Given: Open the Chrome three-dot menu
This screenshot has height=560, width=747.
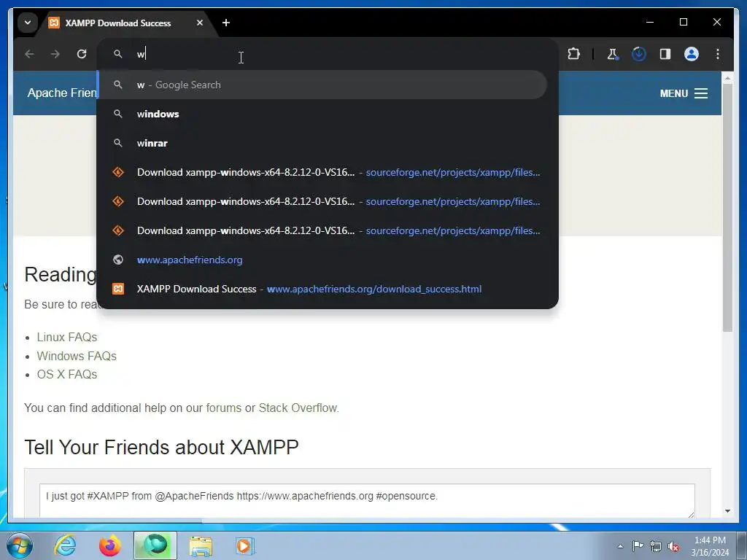Looking at the screenshot, I should pos(718,54).
